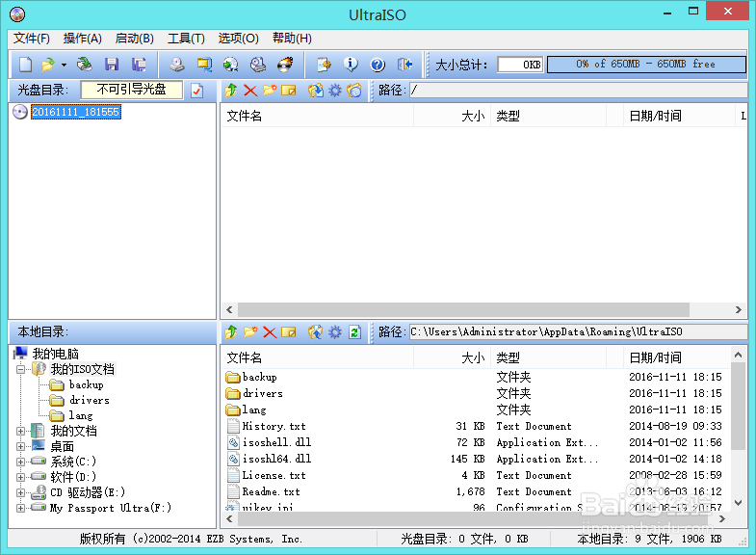Click the 不可引导光盘 button
This screenshot has height=555, width=756.
pos(132,90)
